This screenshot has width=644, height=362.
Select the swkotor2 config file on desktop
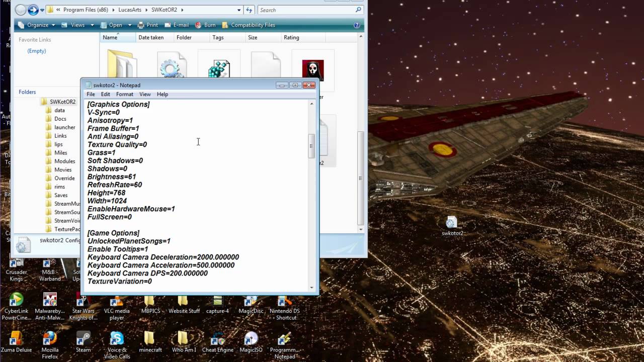(x=452, y=226)
